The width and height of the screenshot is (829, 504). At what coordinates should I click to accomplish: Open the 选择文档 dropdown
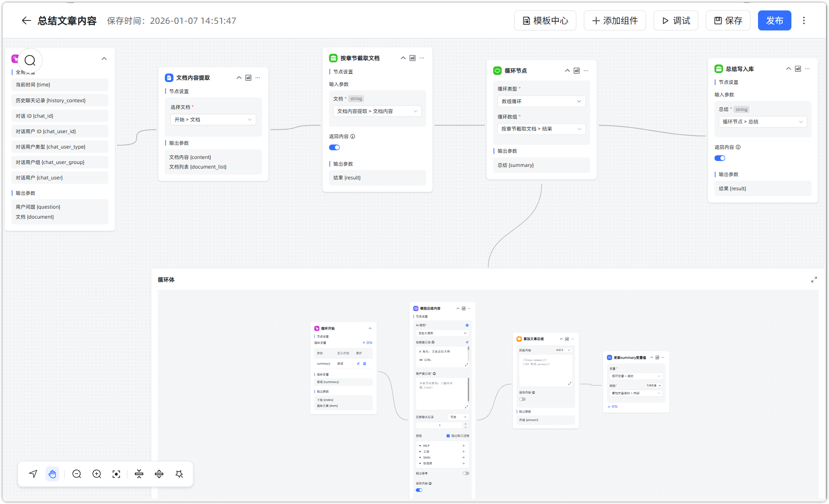[213, 120]
